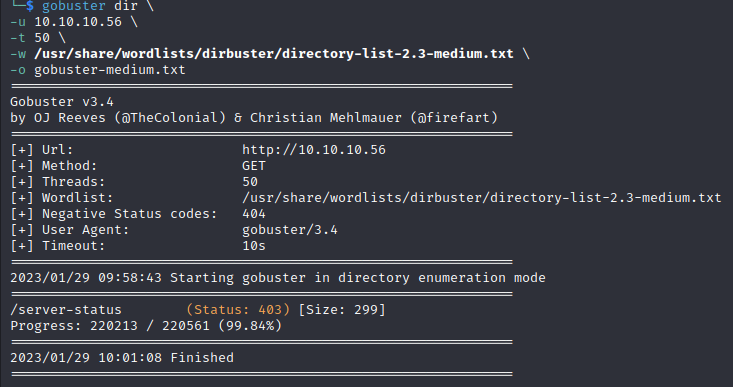Click the /server-status result path
Screen dimensions: 733x387
click(66, 310)
